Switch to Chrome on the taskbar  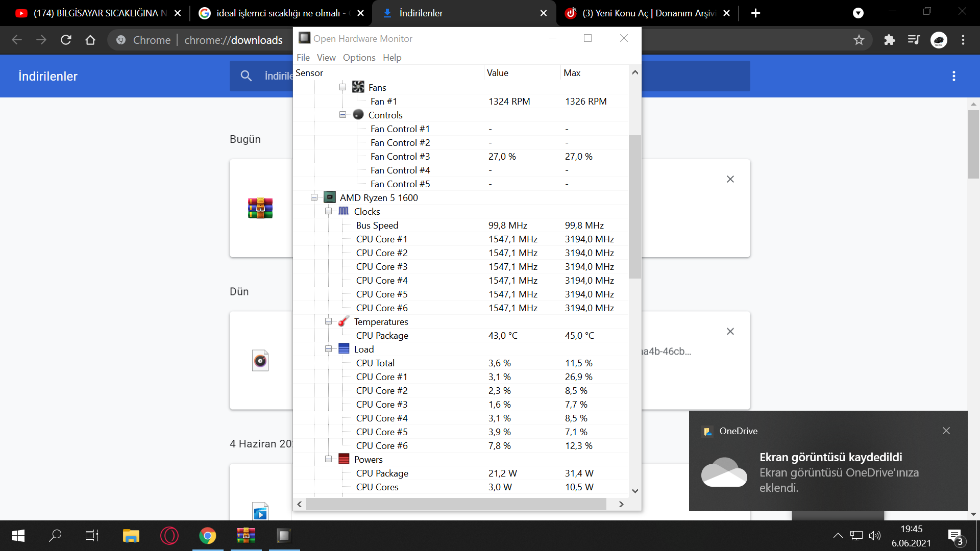[x=208, y=536]
